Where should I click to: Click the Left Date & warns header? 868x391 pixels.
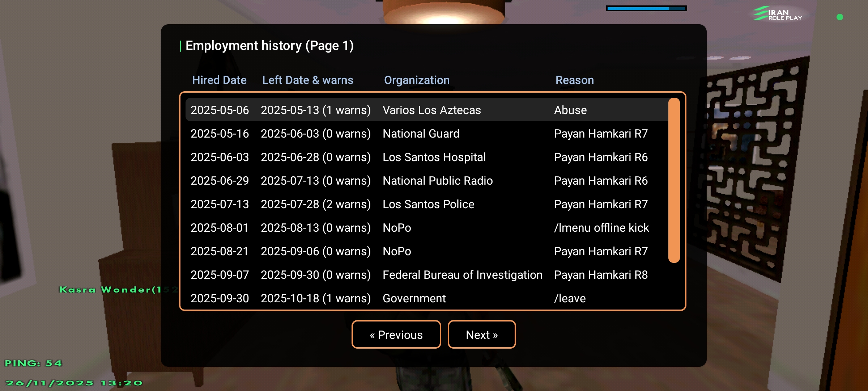[307, 80]
